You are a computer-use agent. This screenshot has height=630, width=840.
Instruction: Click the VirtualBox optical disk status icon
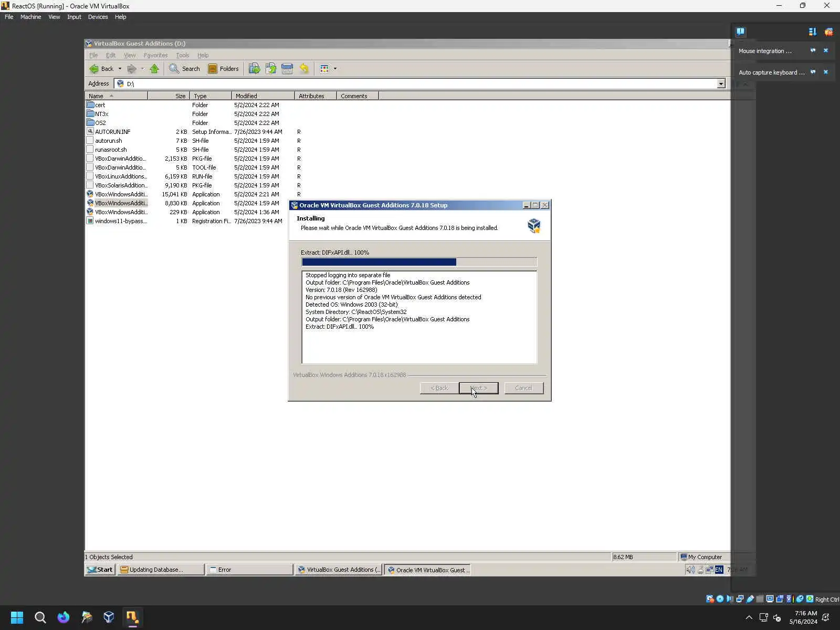point(720,599)
